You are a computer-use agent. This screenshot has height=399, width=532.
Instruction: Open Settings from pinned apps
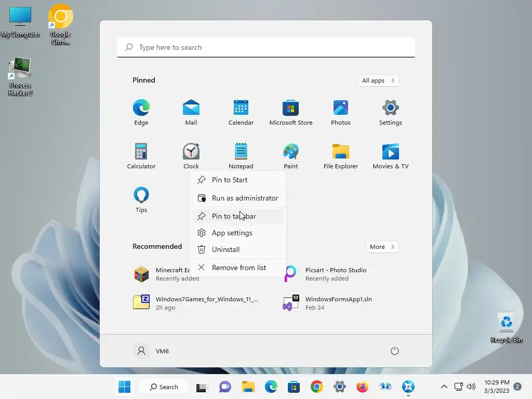click(391, 113)
